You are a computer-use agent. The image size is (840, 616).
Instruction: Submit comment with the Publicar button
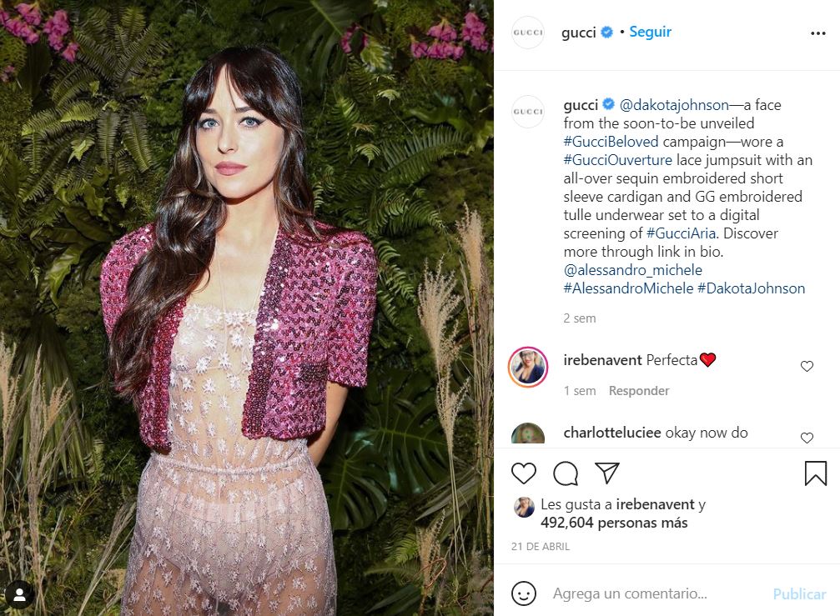(799, 594)
